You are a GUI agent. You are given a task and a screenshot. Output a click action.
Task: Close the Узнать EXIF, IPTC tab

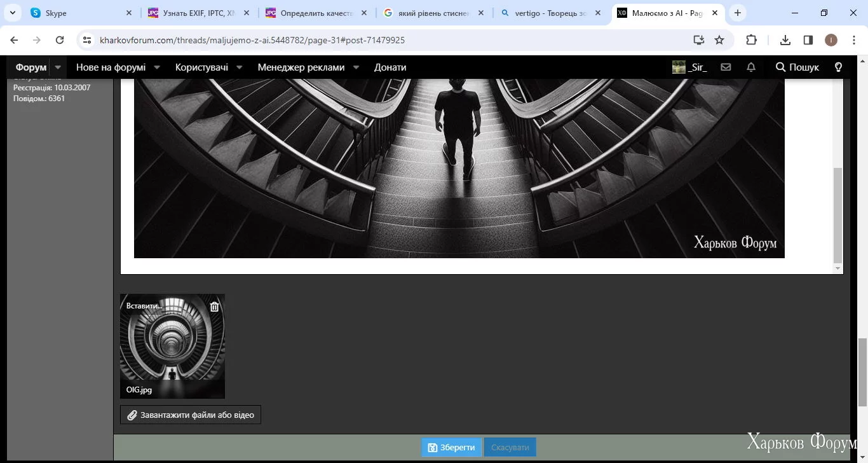tap(247, 13)
